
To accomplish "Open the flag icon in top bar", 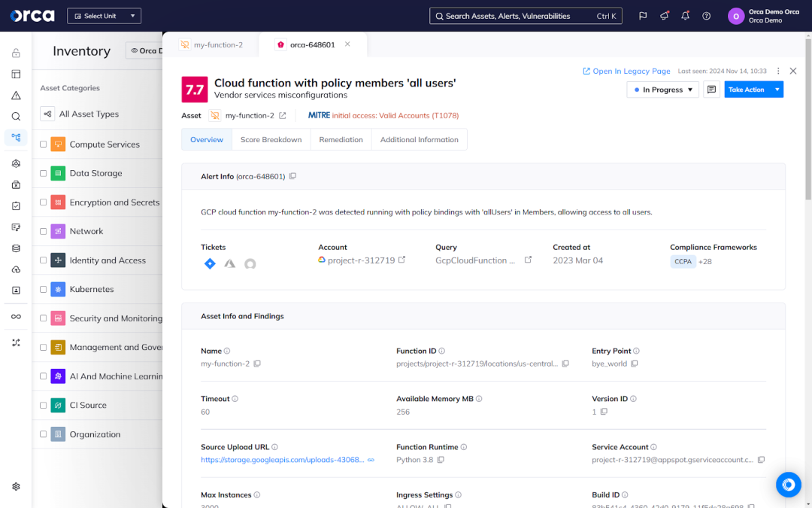I will [643, 16].
